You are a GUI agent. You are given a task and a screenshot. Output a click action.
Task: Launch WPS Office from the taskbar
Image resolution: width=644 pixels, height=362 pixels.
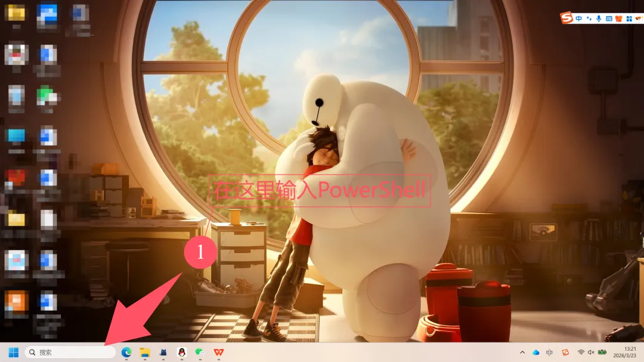click(218, 352)
